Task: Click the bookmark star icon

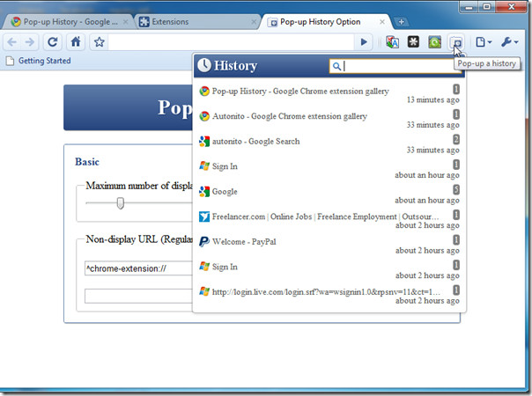Action: click(x=99, y=42)
